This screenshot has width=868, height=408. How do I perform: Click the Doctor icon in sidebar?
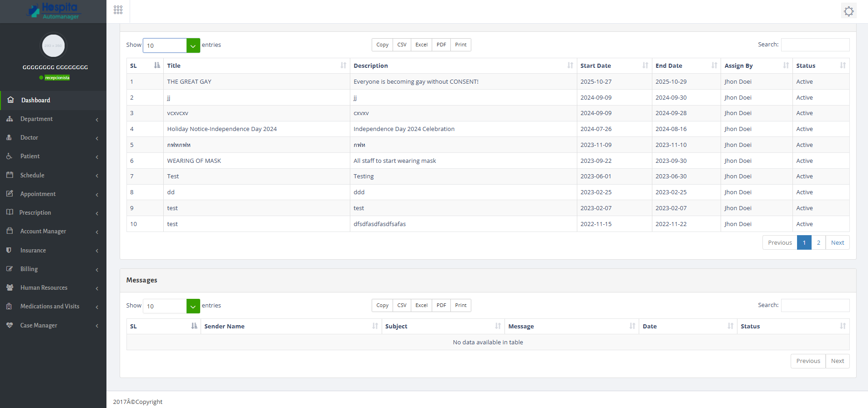tap(9, 137)
